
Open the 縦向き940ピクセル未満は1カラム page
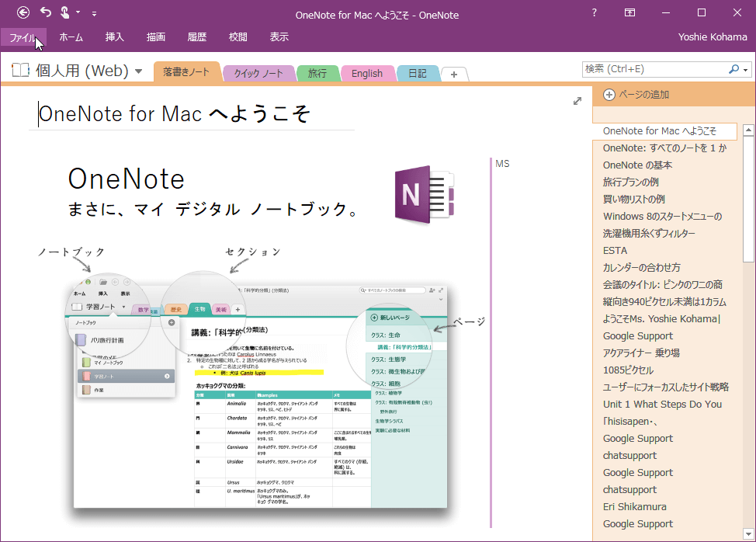click(664, 302)
